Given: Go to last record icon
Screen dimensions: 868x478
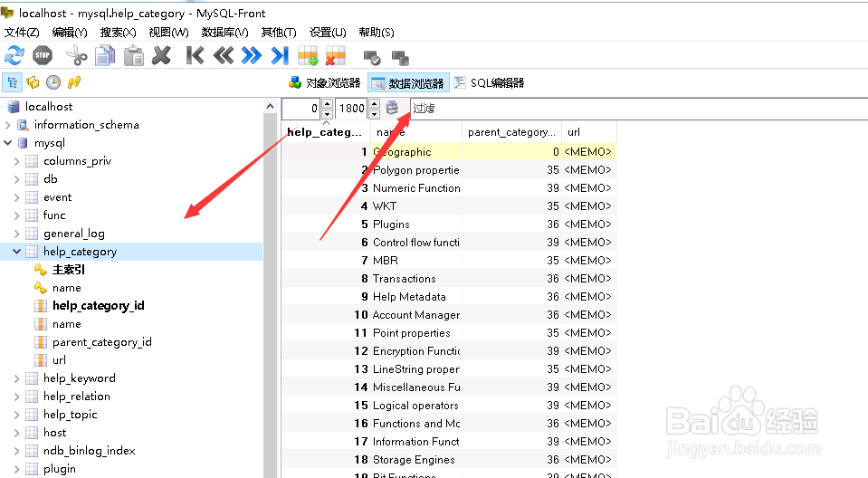Looking at the screenshot, I should [x=280, y=55].
